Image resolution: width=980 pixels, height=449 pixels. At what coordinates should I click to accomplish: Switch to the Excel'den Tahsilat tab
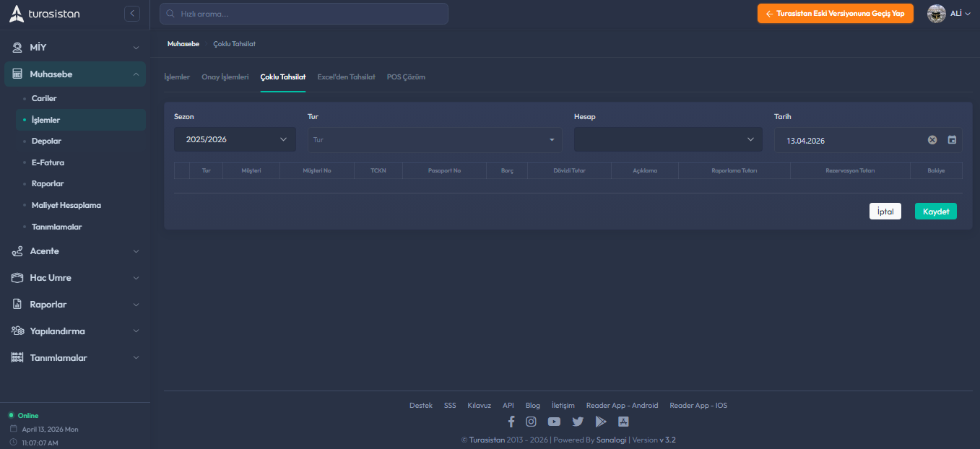346,77
